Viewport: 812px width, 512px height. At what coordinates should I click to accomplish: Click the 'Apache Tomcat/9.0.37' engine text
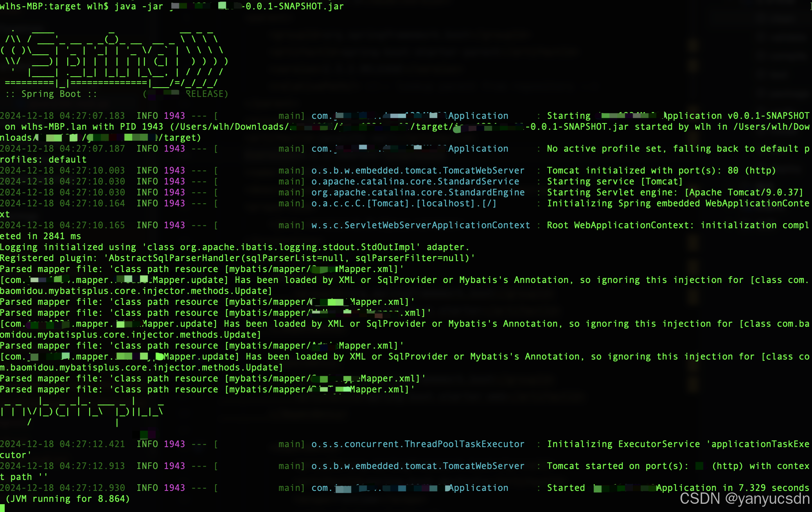click(743, 193)
